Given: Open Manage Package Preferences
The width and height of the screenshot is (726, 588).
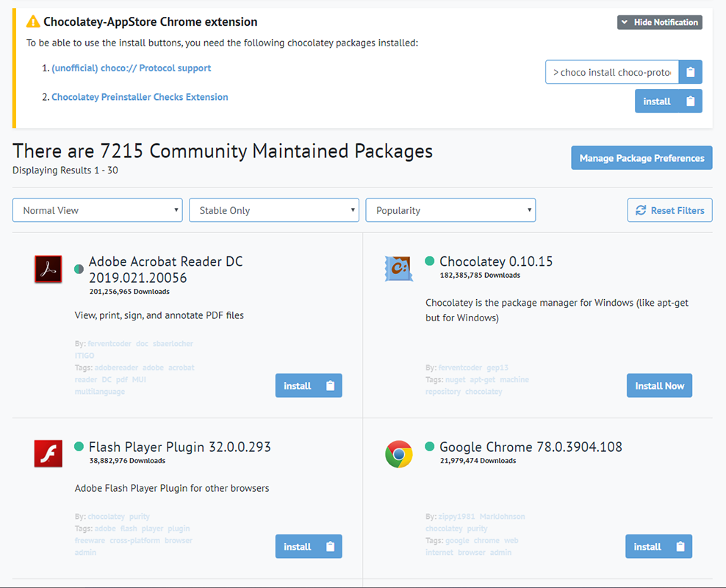Looking at the screenshot, I should (x=641, y=157).
